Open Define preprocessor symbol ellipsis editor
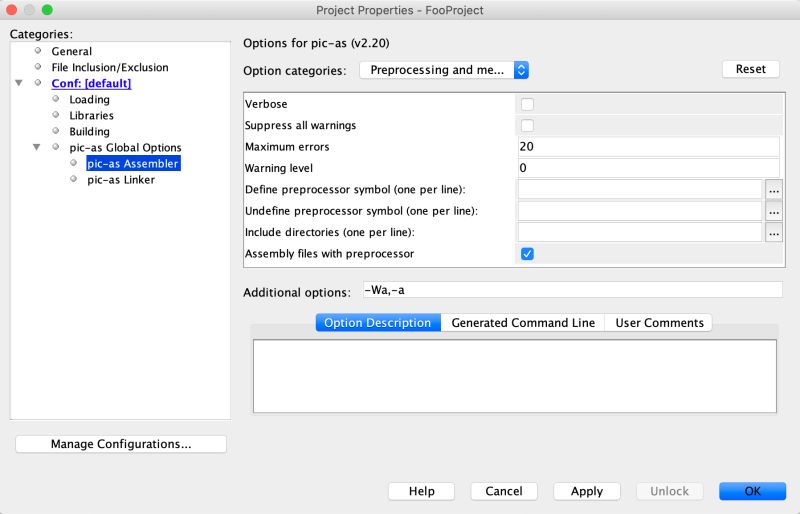Viewport: 800px width, 514px height. tap(773, 190)
